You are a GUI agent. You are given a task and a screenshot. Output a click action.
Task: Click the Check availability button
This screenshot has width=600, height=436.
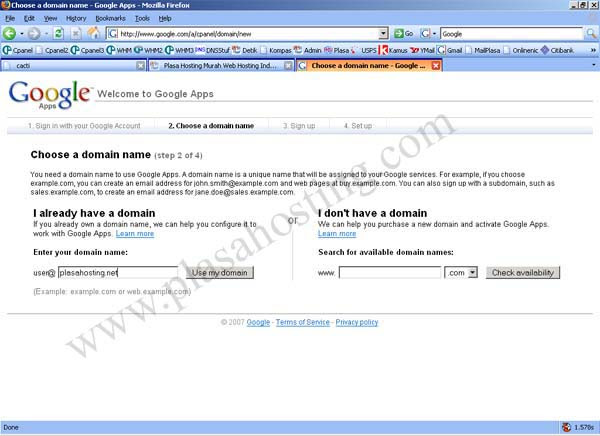click(x=523, y=273)
